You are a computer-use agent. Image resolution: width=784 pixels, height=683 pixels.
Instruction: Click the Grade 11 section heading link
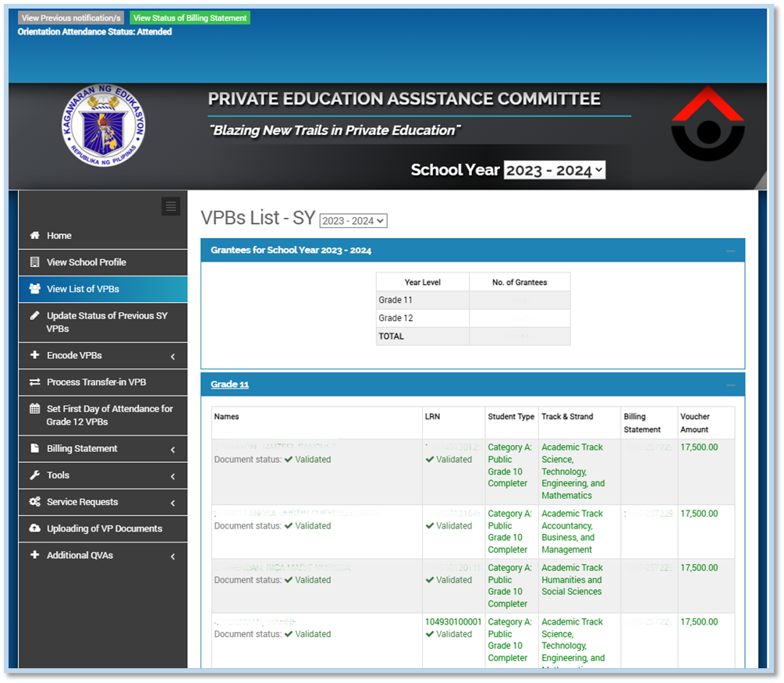pos(229,384)
